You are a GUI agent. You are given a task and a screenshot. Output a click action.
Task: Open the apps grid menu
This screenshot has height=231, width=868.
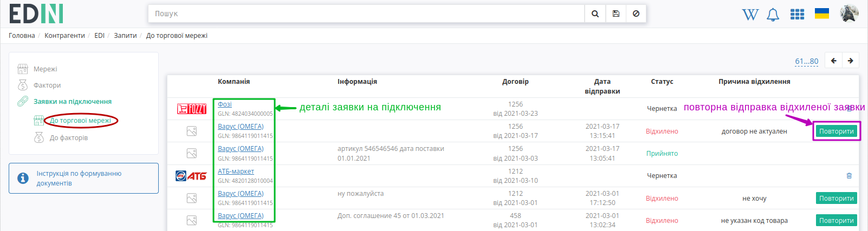pyautogui.click(x=797, y=14)
